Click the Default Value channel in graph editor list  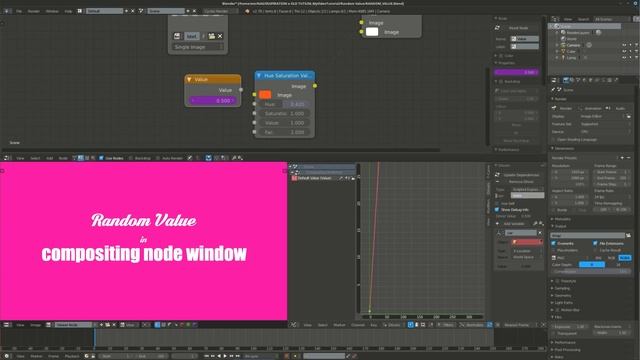point(314,178)
